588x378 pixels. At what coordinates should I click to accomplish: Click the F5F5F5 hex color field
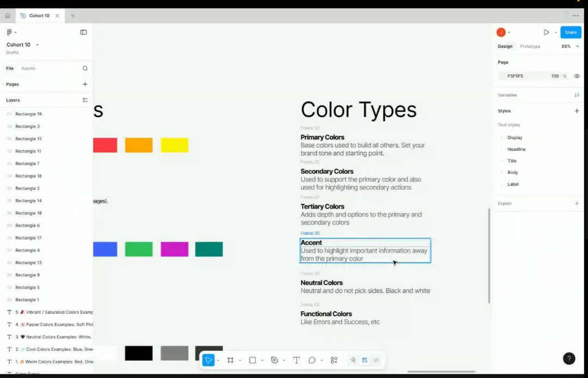pos(515,76)
